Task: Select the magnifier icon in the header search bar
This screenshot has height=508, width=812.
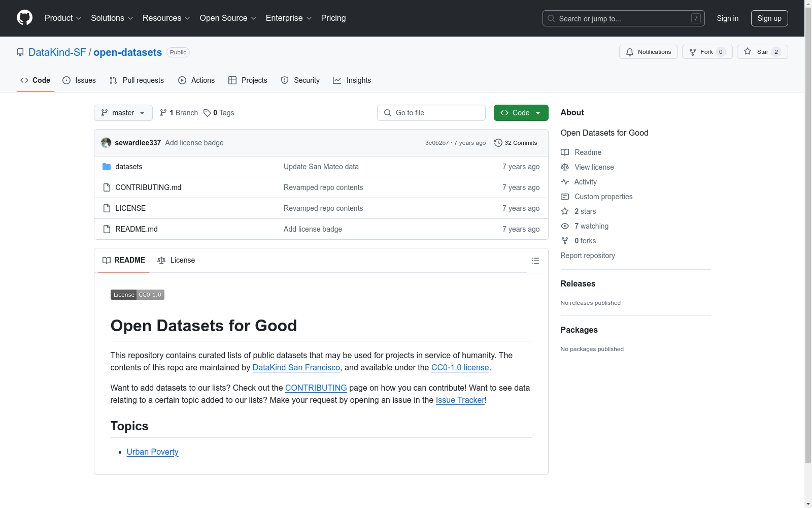Action: (551, 18)
